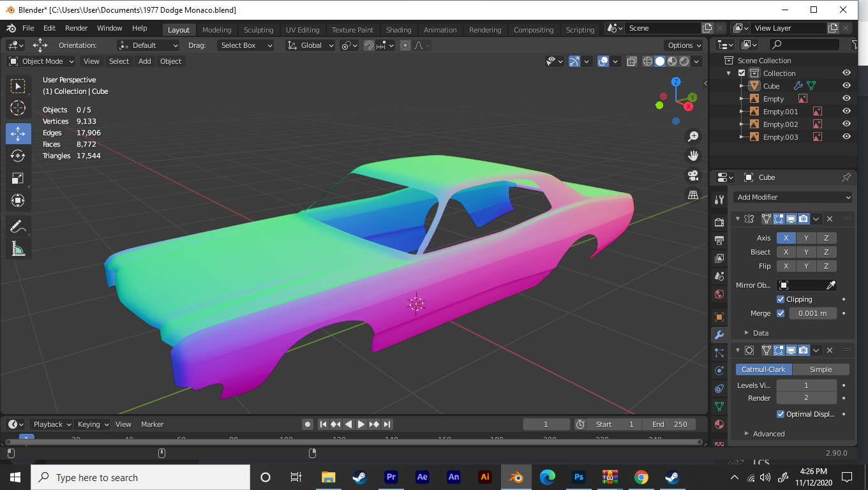This screenshot has width=868, height=490.
Task: Open the Modifier properties wrench tab
Action: pyautogui.click(x=719, y=335)
